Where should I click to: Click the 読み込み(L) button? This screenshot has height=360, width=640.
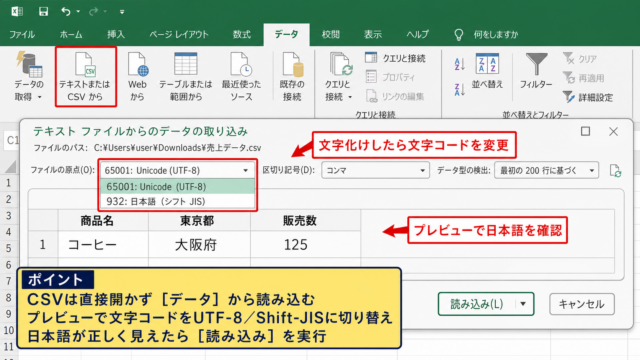[x=476, y=304]
